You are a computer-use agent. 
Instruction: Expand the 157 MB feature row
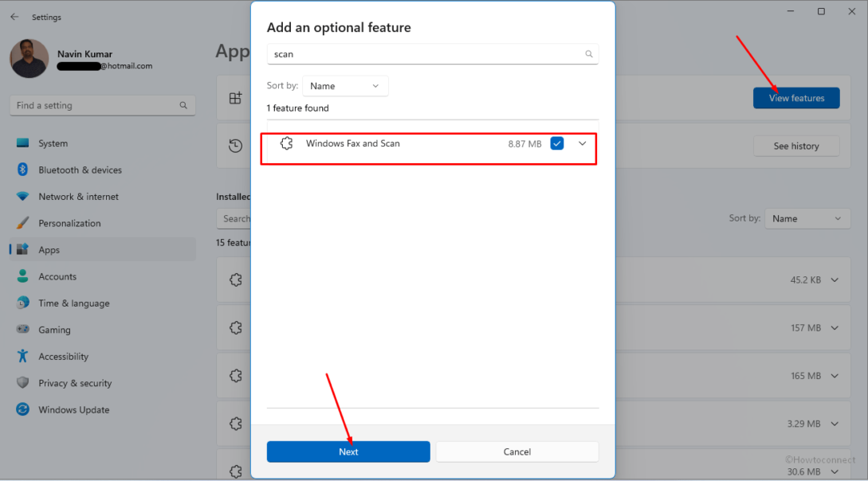[x=835, y=328]
